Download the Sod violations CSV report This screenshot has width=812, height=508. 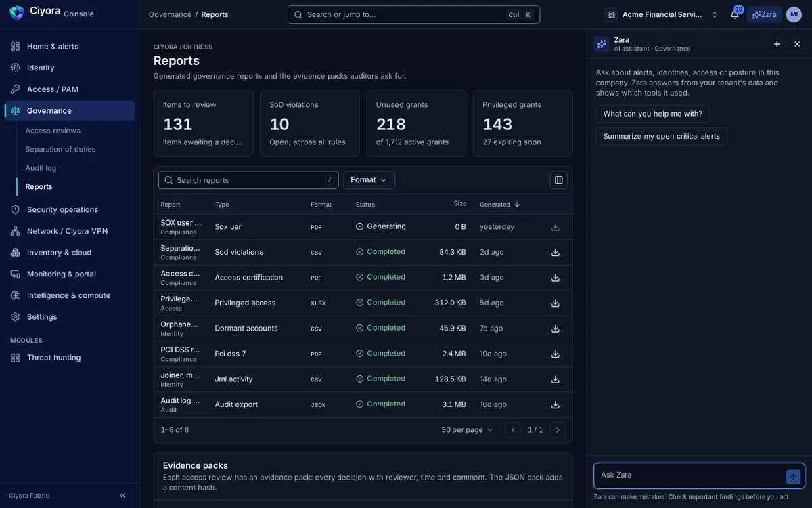[x=556, y=252]
